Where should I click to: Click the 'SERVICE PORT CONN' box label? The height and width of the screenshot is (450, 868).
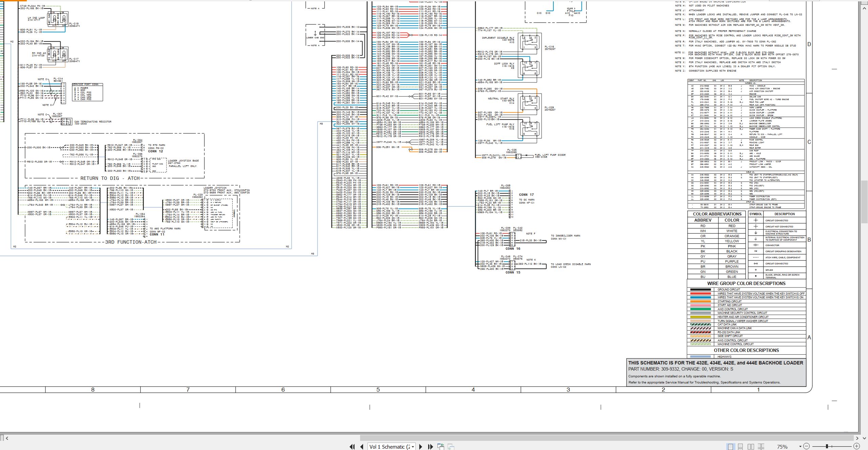(x=85, y=84)
